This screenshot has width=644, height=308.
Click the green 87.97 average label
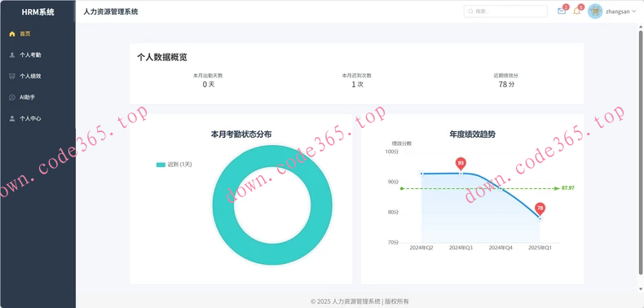tap(568, 188)
